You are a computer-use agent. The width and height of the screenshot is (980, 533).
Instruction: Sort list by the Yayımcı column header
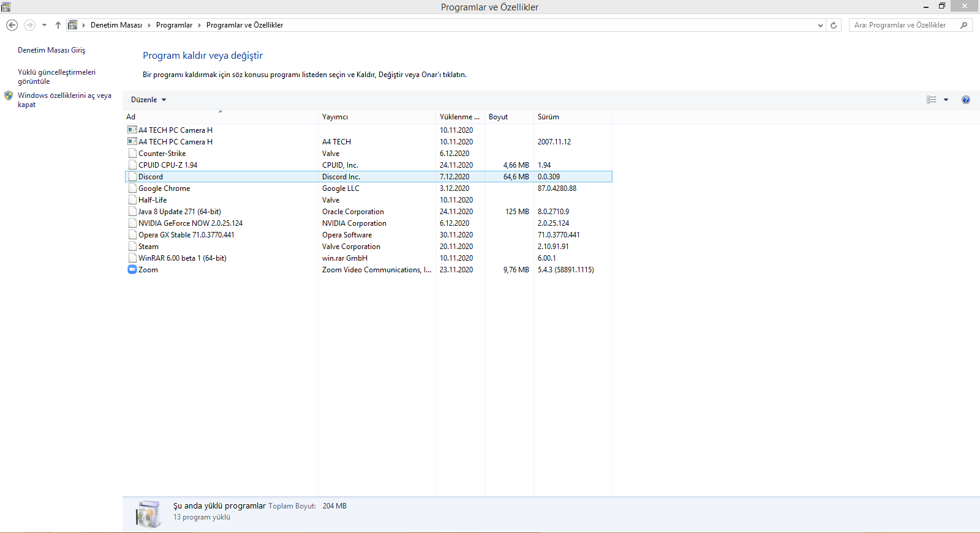click(x=377, y=117)
